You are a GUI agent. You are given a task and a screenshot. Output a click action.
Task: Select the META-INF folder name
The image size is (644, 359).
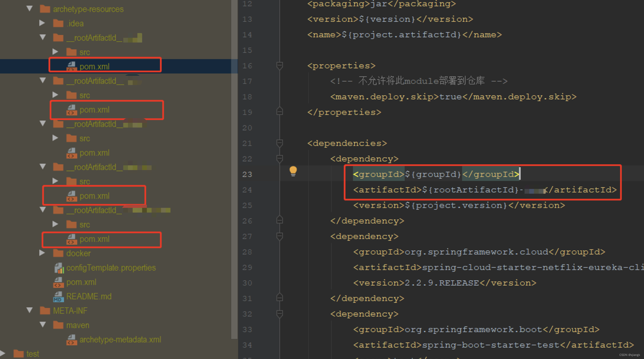tap(70, 311)
